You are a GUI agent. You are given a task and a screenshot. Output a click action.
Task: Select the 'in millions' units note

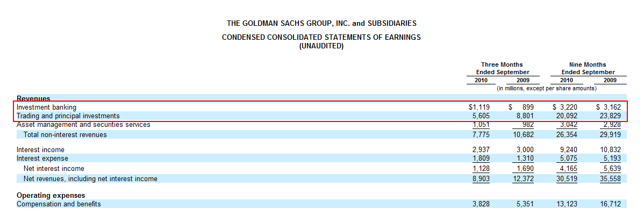(547, 88)
